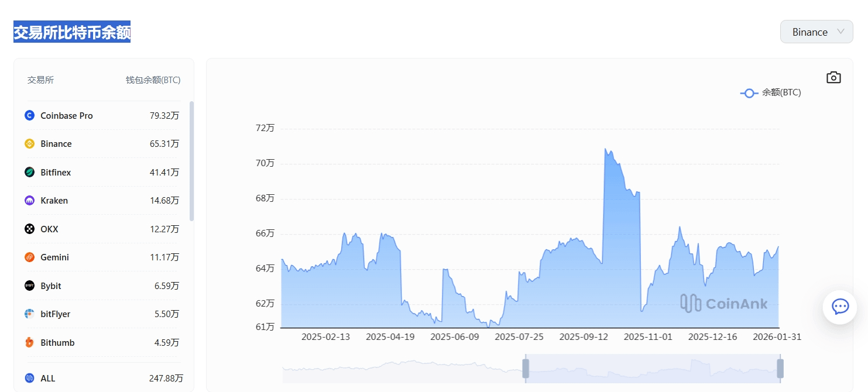
Task: Click the 2025-11-01 date axis label
Action: point(648,337)
